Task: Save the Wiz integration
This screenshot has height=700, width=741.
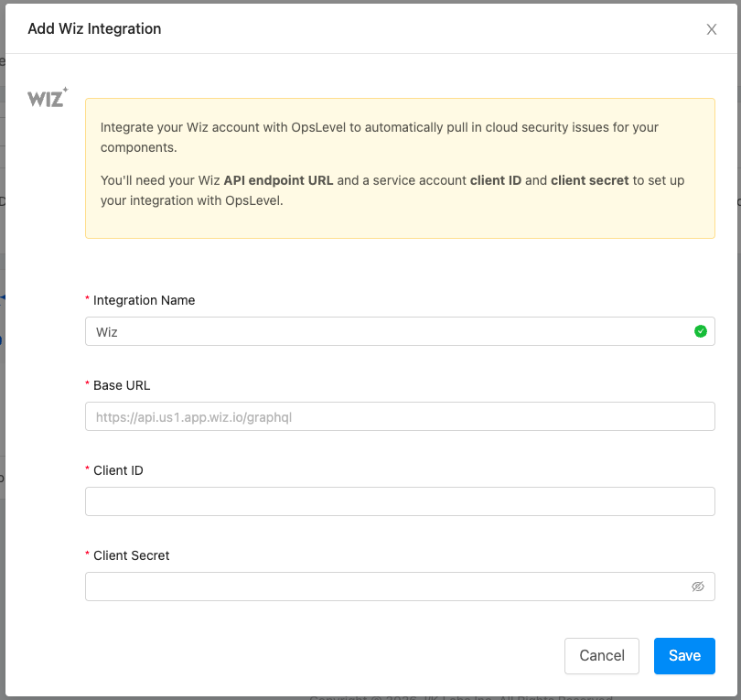Action: tap(684, 655)
